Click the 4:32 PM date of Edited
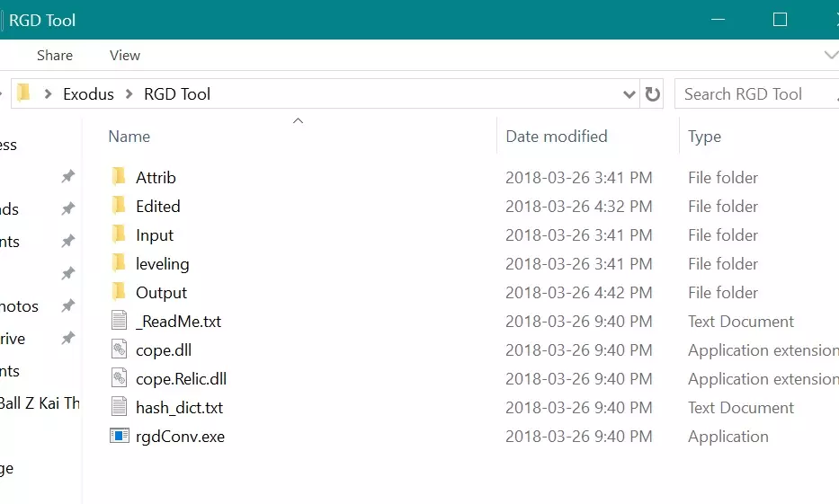Screen dimensions: 839x504 pos(579,207)
